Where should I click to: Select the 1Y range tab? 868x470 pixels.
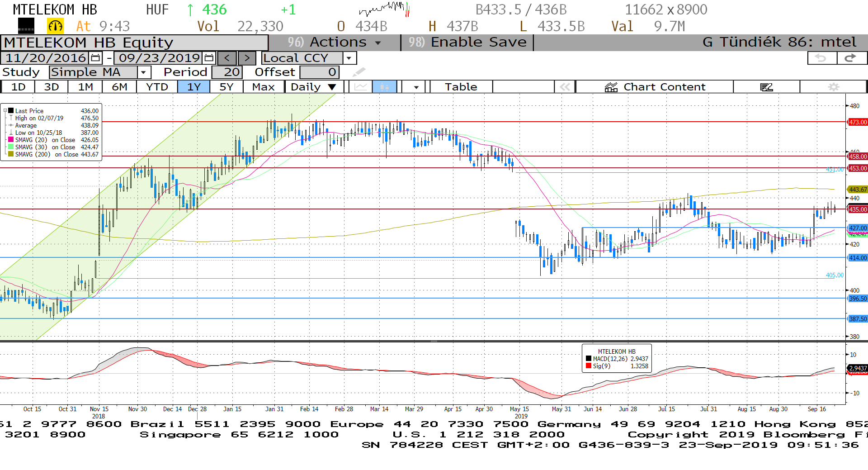point(193,87)
